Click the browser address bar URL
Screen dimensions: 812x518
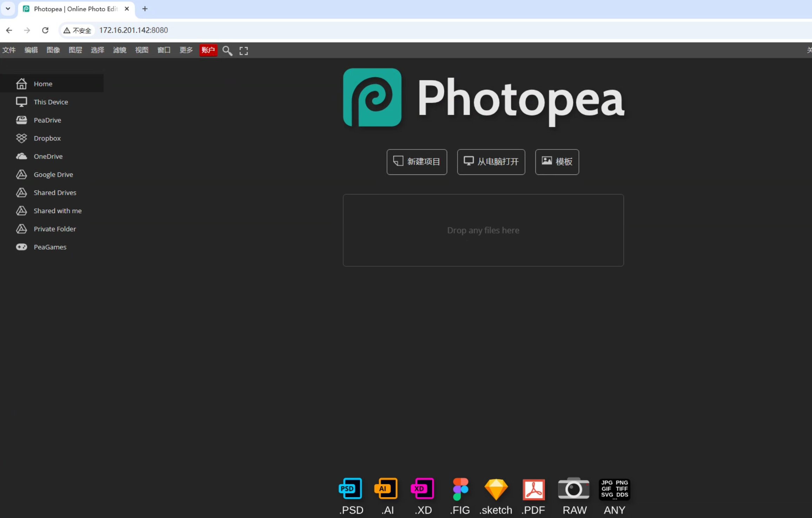[133, 30]
